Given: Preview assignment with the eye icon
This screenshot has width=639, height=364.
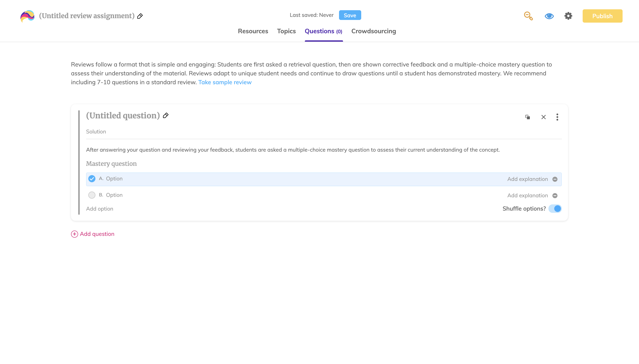Looking at the screenshot, I should click(x=549, y=16).
